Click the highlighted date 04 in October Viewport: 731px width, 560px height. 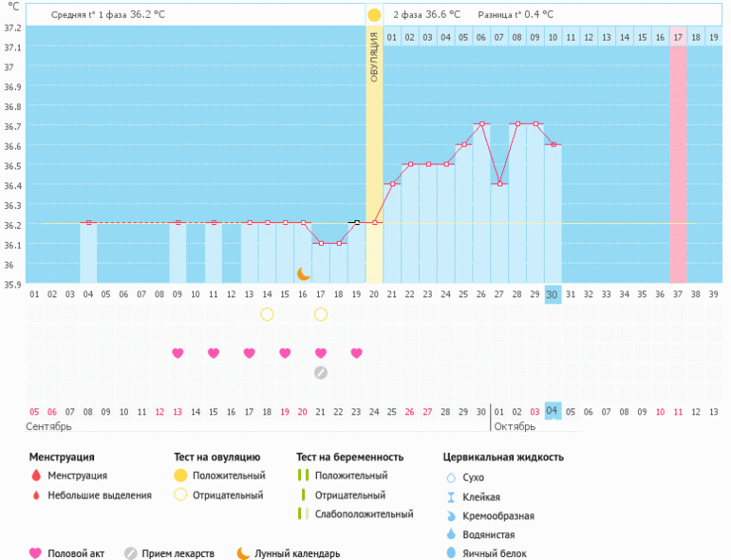[553, 411]
